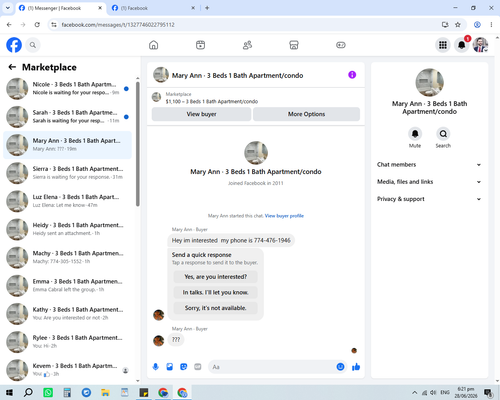Open Chrome tab search dropdown arrow

pos(8,8)
